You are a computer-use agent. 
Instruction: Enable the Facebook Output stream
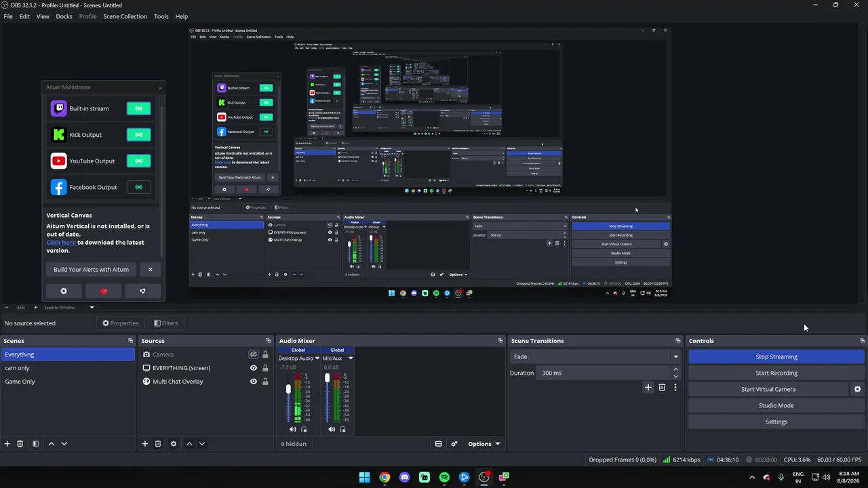[138, 187]
